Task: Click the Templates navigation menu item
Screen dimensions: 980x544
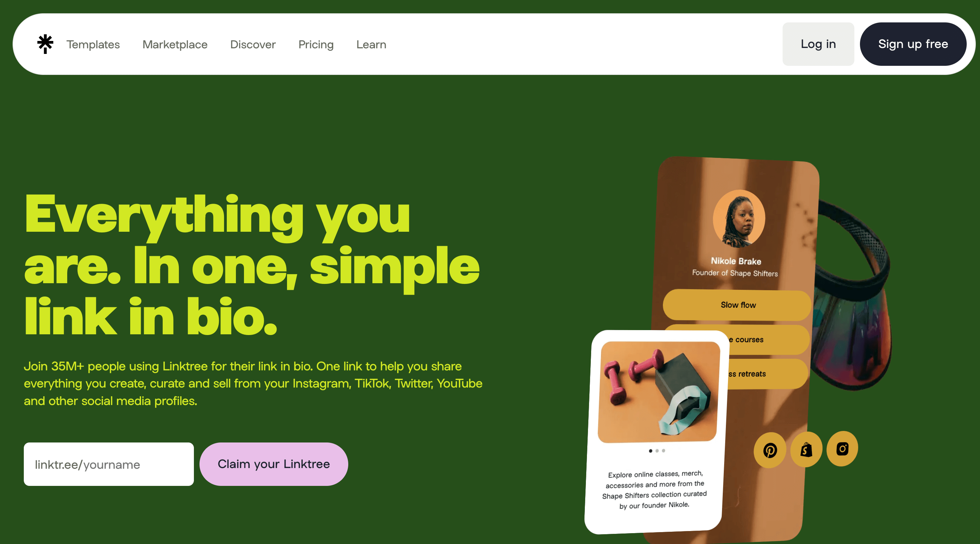Action: click(x=93, y=44)
